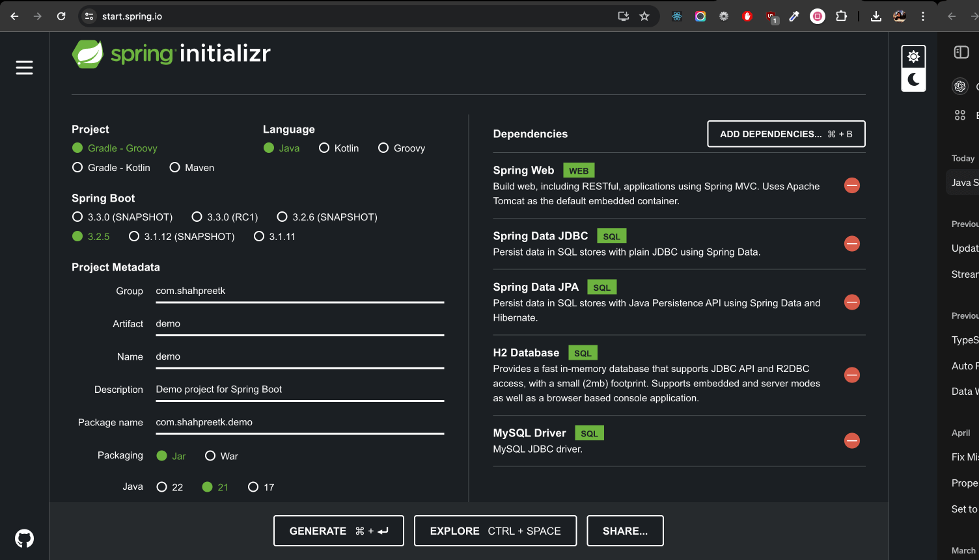Open the GitHub link icon
The height and width of the screenshot is (560, 979).
click(x=24, y=539)
